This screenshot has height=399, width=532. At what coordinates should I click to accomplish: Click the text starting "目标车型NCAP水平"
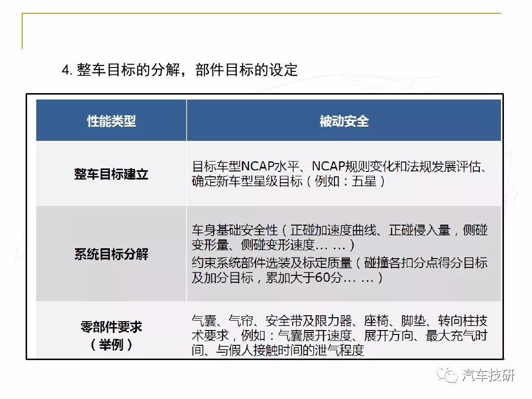click(x=339, y=174)
